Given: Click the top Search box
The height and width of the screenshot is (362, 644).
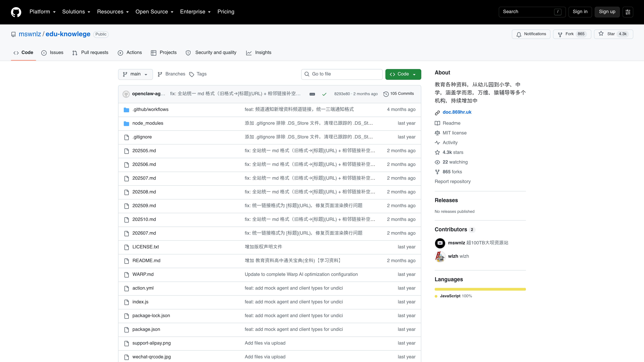Looking at the screenshot, I should 532,12.
